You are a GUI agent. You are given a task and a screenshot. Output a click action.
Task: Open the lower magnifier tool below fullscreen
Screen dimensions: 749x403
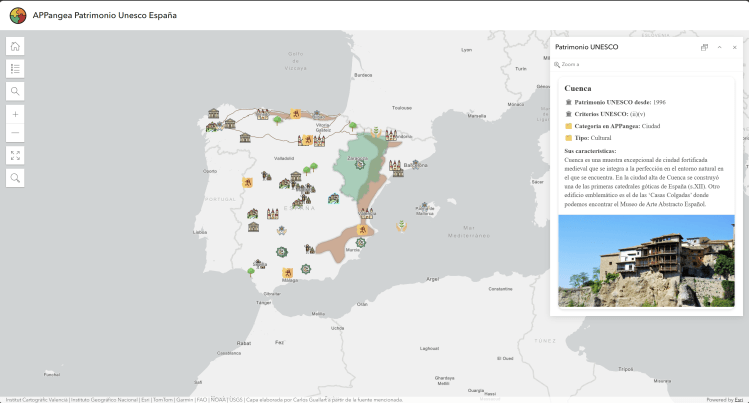coord(15,178)
